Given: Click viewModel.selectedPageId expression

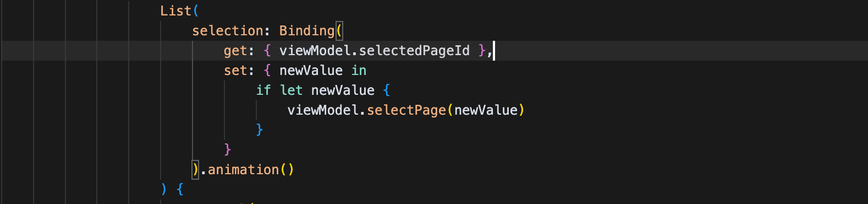Looking at the screenshot, I should pyautogui.click(x=374, y=51).
